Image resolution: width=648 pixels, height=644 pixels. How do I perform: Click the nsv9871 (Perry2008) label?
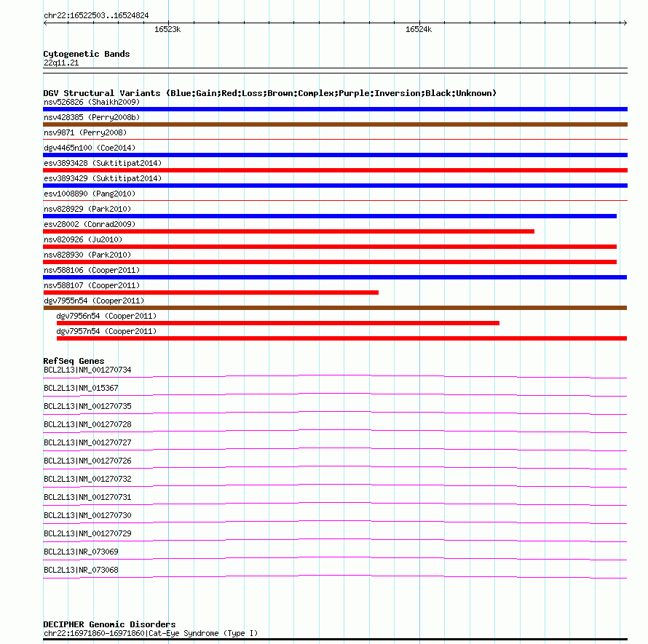pos(85,132)
